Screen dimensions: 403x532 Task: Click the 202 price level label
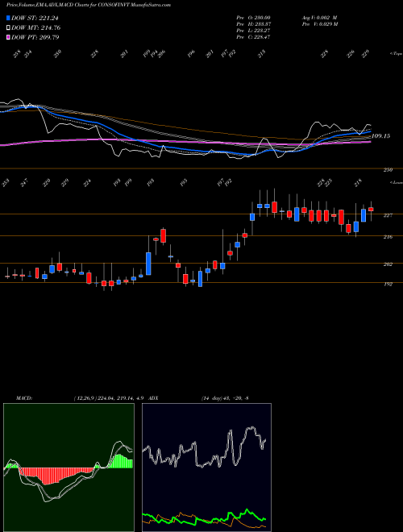388,264
